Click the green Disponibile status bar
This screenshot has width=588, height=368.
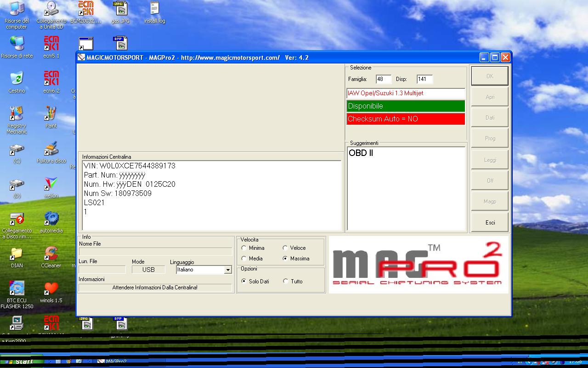click(x=406, y=106)
